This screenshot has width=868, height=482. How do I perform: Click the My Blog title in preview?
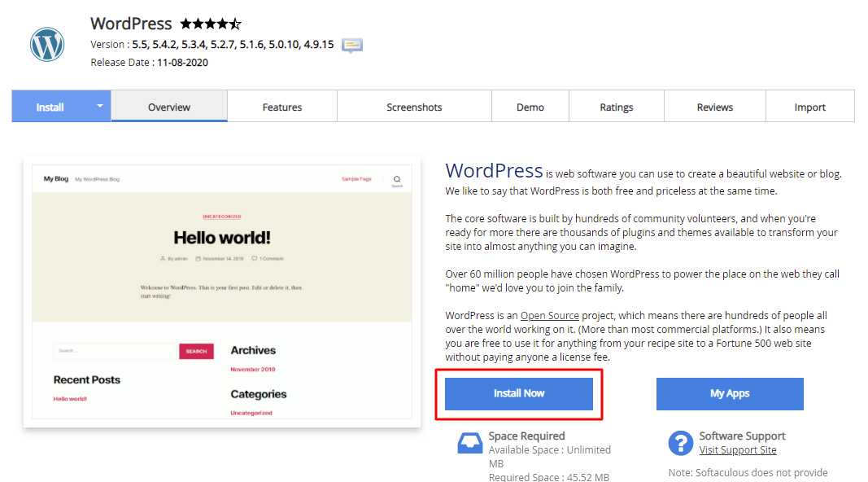[x=56, y=179]
